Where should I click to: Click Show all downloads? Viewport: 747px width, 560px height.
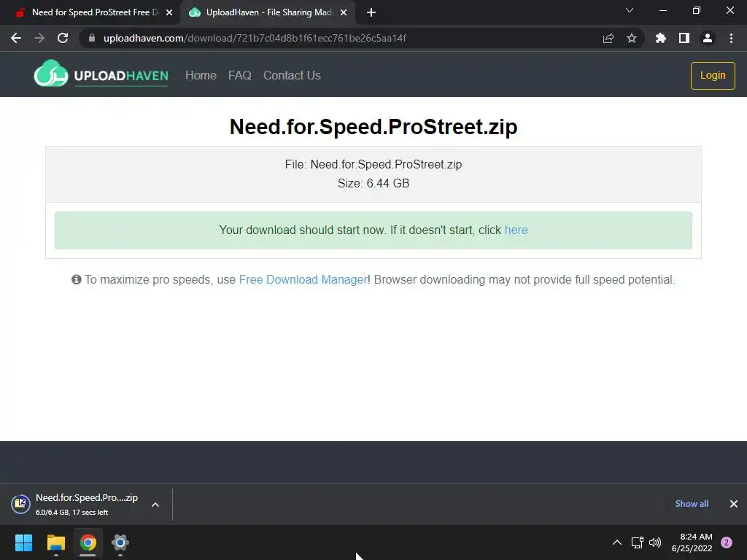point(692,504)
